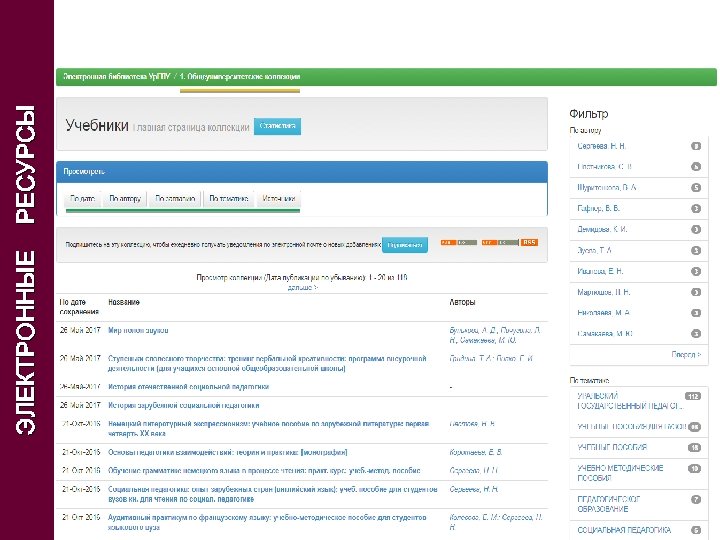720x540 pixels.
Task: Click the Фильтр heading
Action: [x=589, y=113]
